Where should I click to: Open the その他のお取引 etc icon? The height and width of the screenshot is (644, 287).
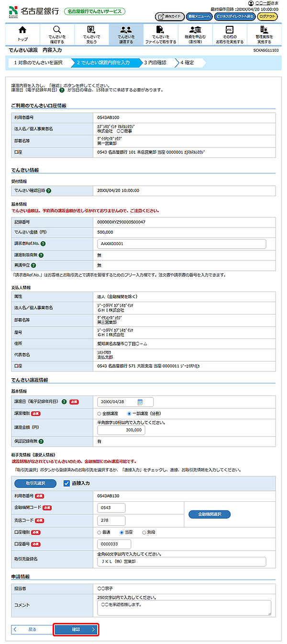229,30
